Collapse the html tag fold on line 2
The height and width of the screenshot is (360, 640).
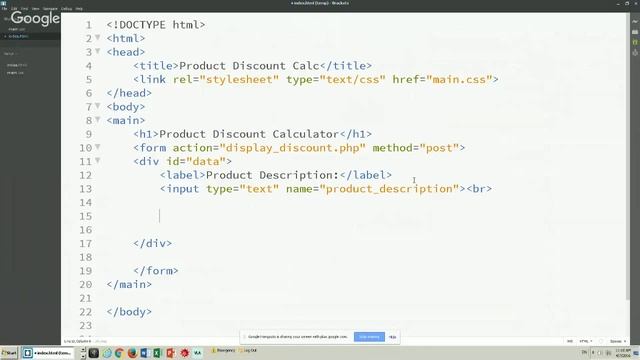(98, 37)
